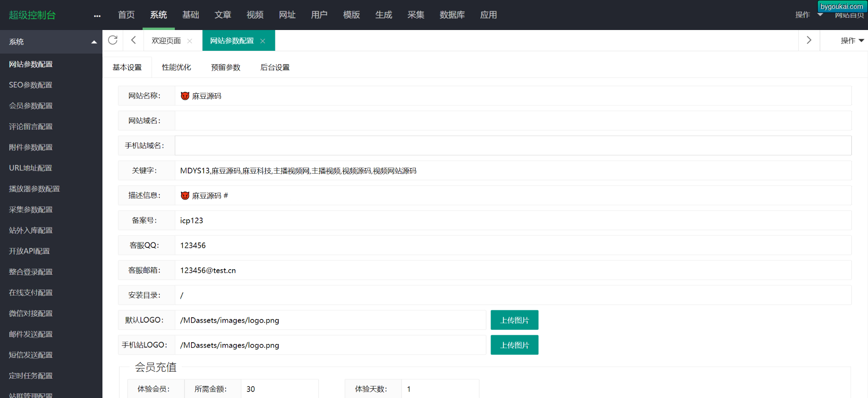Click the 所需金额 input field
The width and height of the screenshot is (868, 398).
[279, 389]
